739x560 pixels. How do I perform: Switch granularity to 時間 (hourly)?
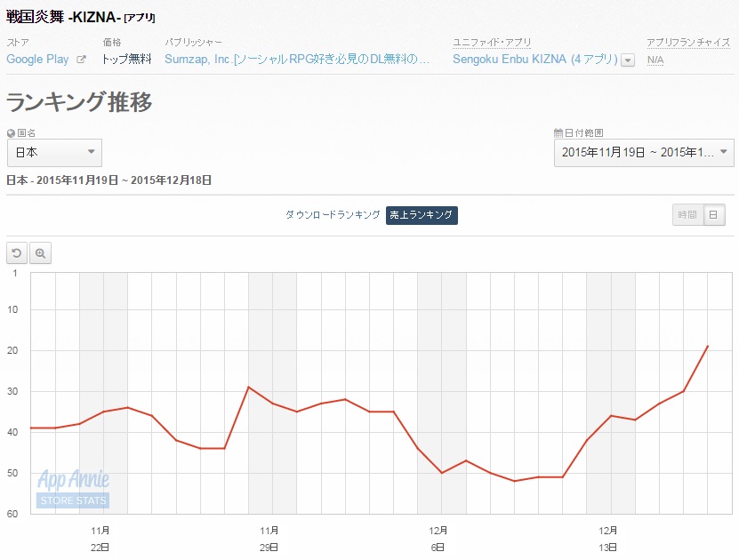[687, 215]
